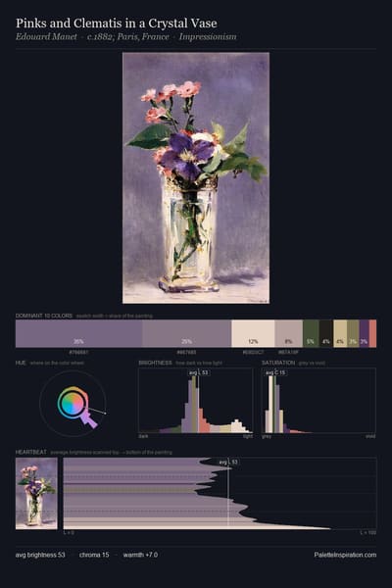Select the 25% mauve grey swatch
The height and width of the screenshot is (588, 392).
pyautogui.click(x=187, y=333)
